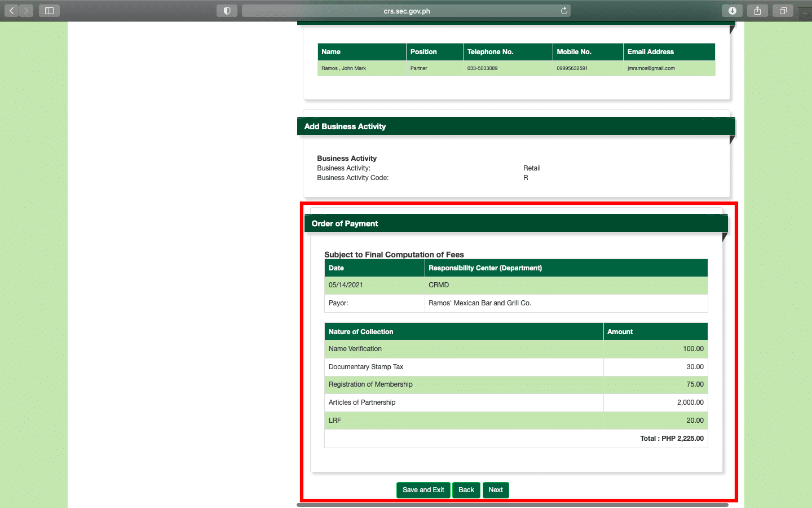Image resolution: width=812 pixels, height=508 pixels.
Task: Show the Safari sidebar
Action: click(x=49, y=11)
